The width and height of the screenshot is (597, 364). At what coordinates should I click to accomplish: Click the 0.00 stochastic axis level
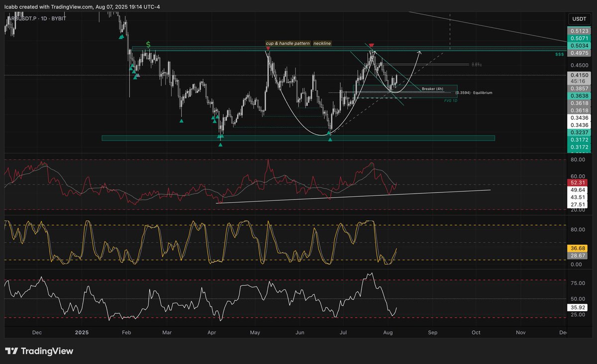[575, 265]
